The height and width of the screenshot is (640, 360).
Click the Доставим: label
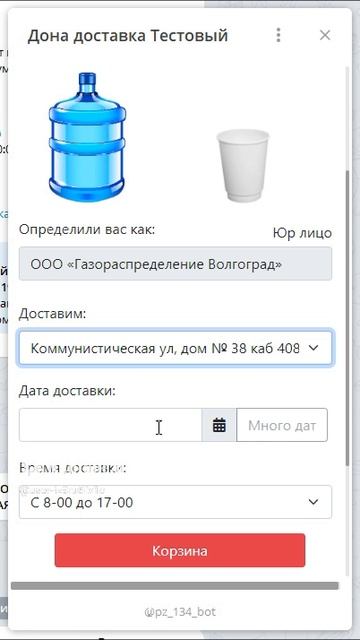[x=53, y=314]
